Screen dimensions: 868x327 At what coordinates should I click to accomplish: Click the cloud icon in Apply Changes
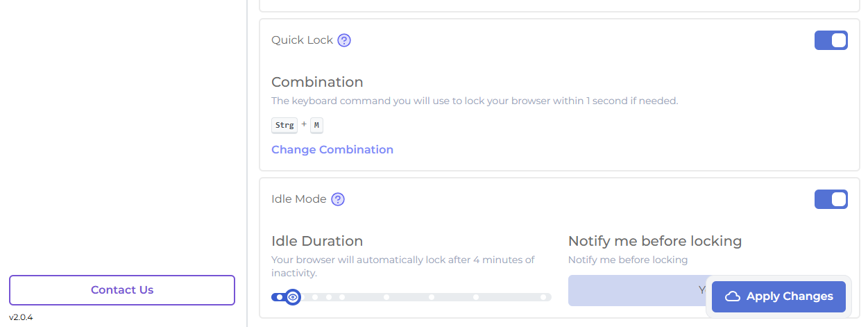click(732, 296)
